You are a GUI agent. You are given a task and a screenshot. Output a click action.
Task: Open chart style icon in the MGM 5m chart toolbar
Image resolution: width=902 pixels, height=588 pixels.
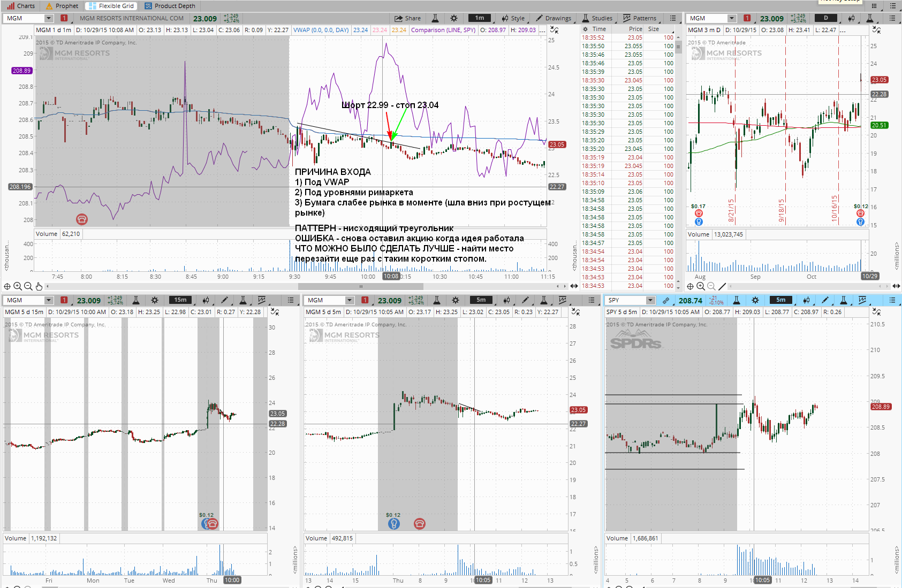click(x=506, y=300)
